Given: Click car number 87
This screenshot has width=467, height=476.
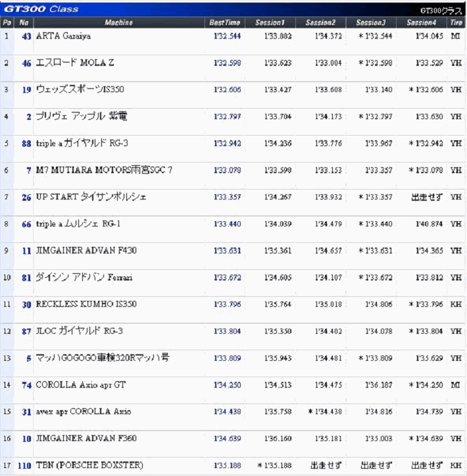Looking at the screenshot, I should (26, 331).
